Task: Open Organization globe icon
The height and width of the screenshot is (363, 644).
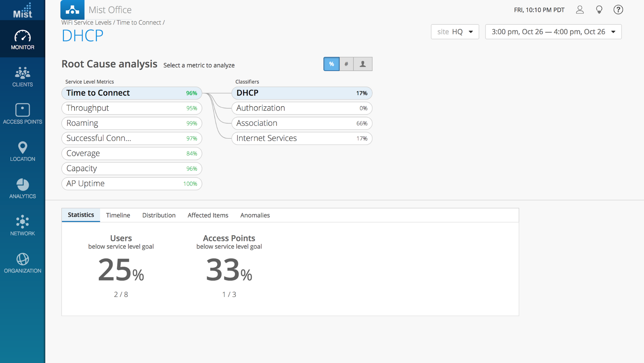Action: click(x=23, y=263)
